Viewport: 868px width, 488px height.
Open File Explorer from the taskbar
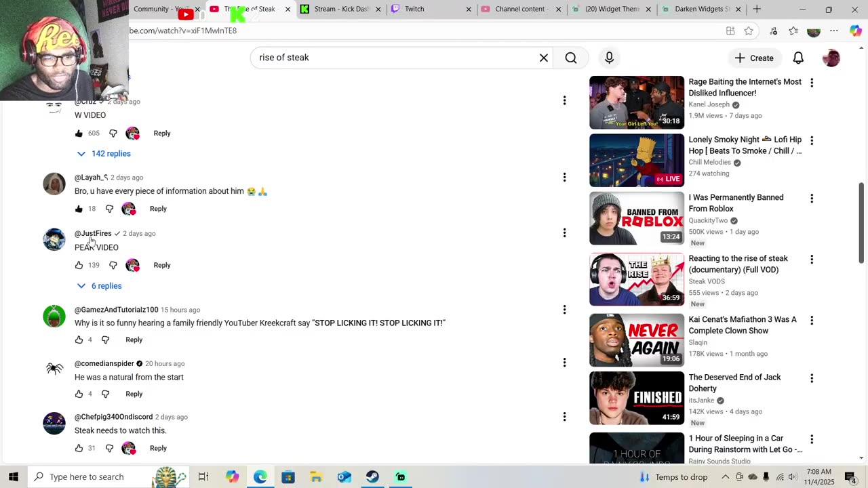click(316, 476)
